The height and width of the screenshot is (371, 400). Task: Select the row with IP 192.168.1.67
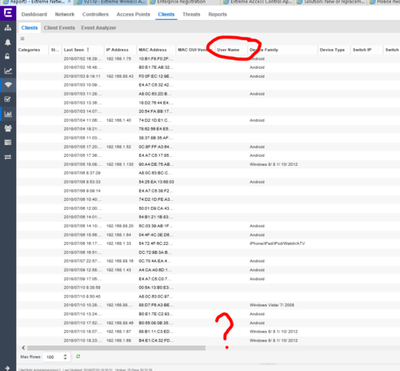pos(208,332)
